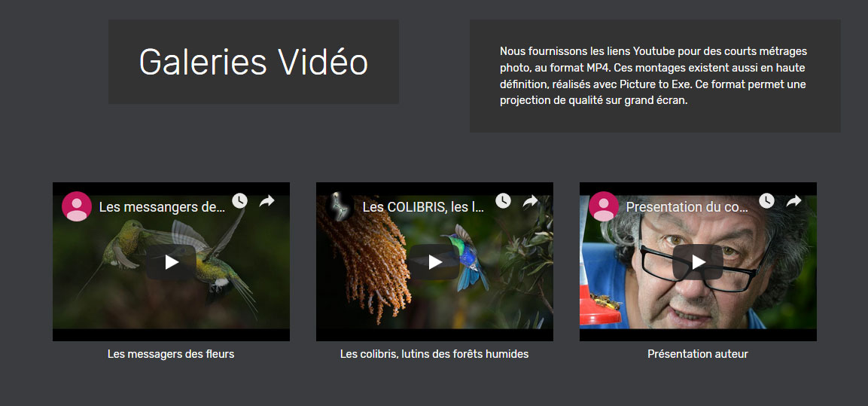Click Watch Later clock on Presentation video
Image resolution: width=868 pixels, height=406 pixels.
[766, 200]
